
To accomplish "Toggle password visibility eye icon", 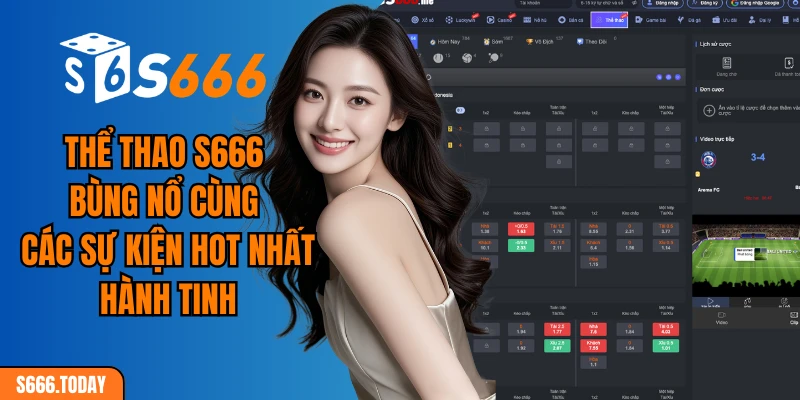I will click(x=634, y=3).
